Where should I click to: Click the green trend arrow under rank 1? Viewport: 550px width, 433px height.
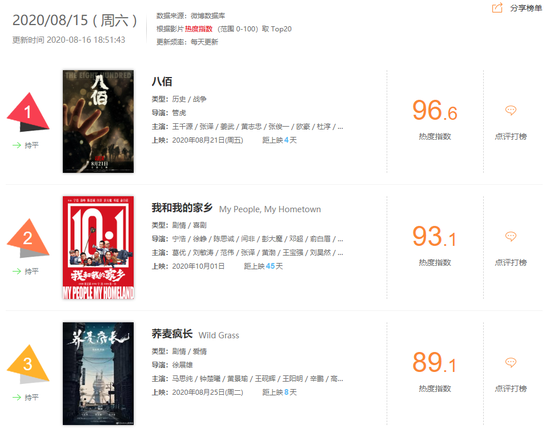pos(17,145)
